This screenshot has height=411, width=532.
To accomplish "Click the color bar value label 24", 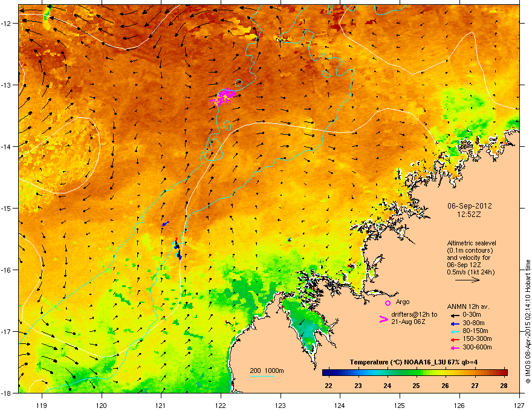I will tap(387, 386).
